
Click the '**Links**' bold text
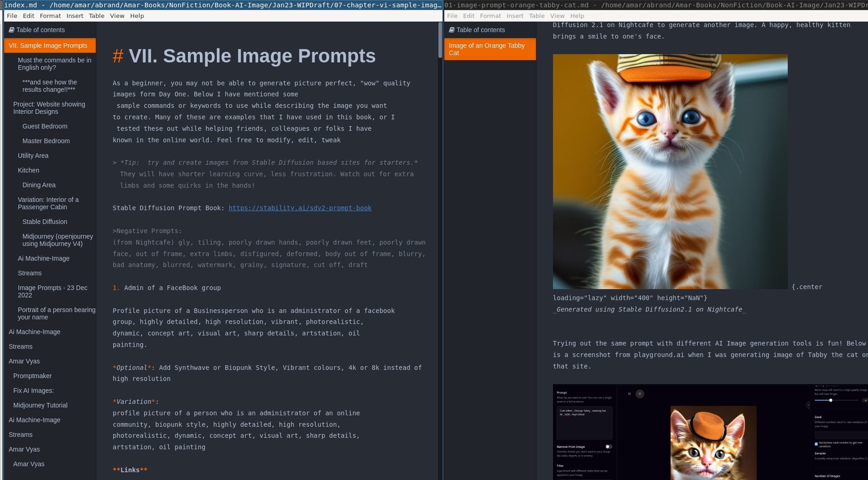pos(130,470)
